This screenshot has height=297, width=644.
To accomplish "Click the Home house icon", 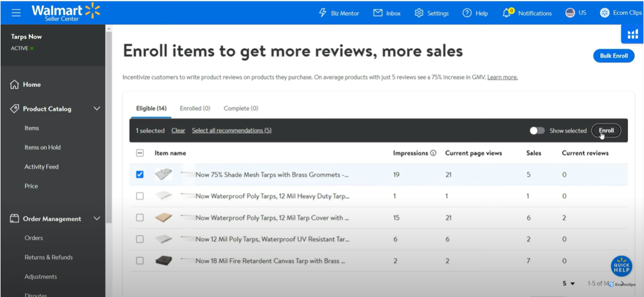I will (14, 85).
